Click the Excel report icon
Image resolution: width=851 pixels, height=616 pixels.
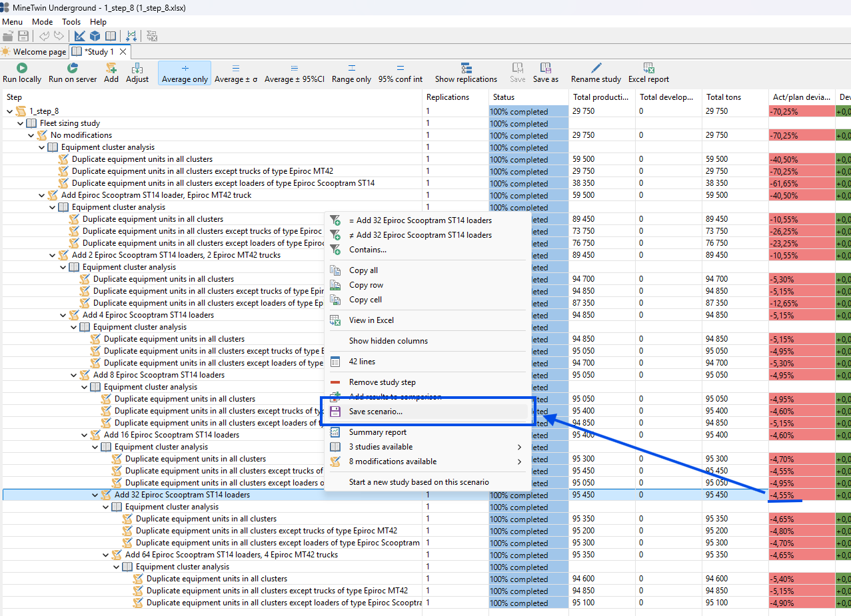pyautogui.click(x=648, y=68)
